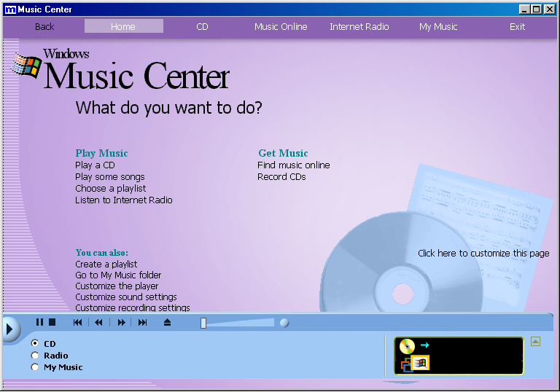560x392 pixels.
Task: Go Back in the navigation bar
Action: [x=44, y=27]
